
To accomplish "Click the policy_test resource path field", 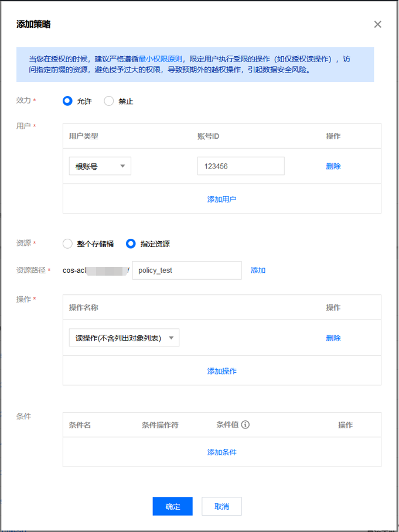I will click(x=186, y=270).
